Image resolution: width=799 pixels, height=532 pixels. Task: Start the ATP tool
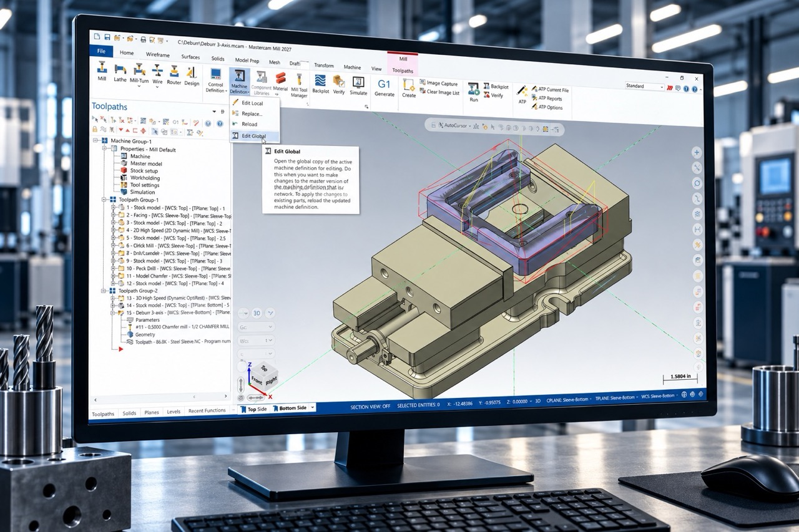click(x=522, y=94)
